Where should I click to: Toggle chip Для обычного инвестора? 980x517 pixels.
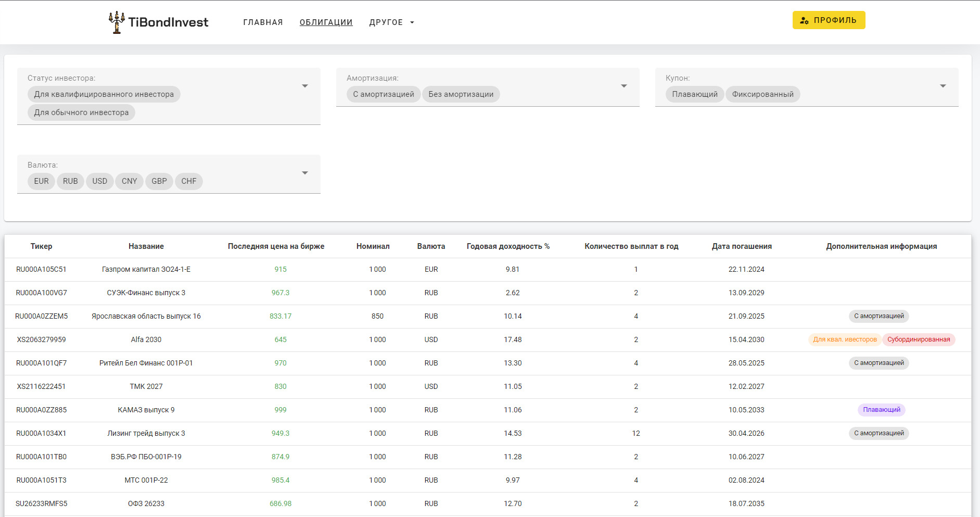click(81, 112)
